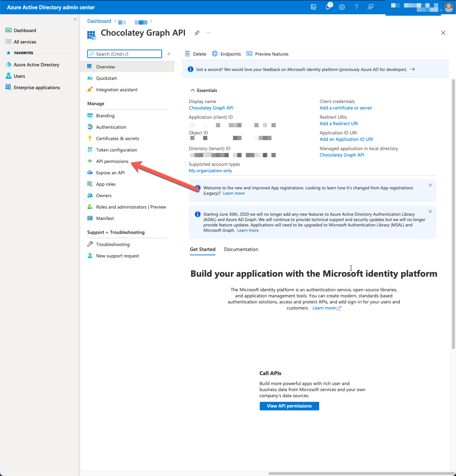The width and height of the screenshot is (456, 476).
Task: Open the feedback banner arrow
Action: [x=413, y=69]
